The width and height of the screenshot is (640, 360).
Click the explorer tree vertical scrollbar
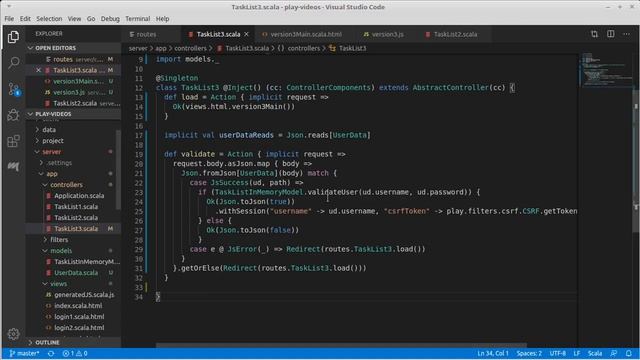[x=118, y=169]
